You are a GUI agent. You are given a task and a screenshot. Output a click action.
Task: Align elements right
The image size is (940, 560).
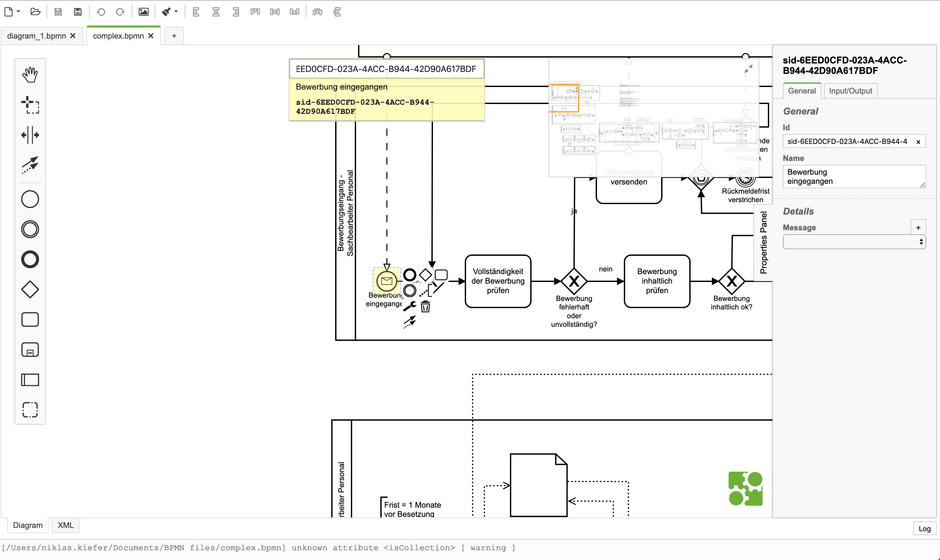point(236,12)
